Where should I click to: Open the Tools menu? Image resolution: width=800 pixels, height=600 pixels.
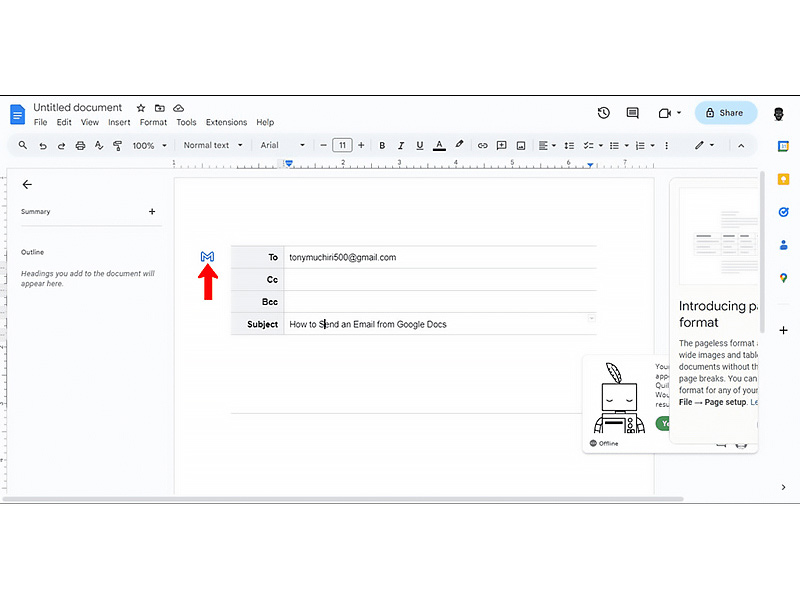(x=186, y=122)
